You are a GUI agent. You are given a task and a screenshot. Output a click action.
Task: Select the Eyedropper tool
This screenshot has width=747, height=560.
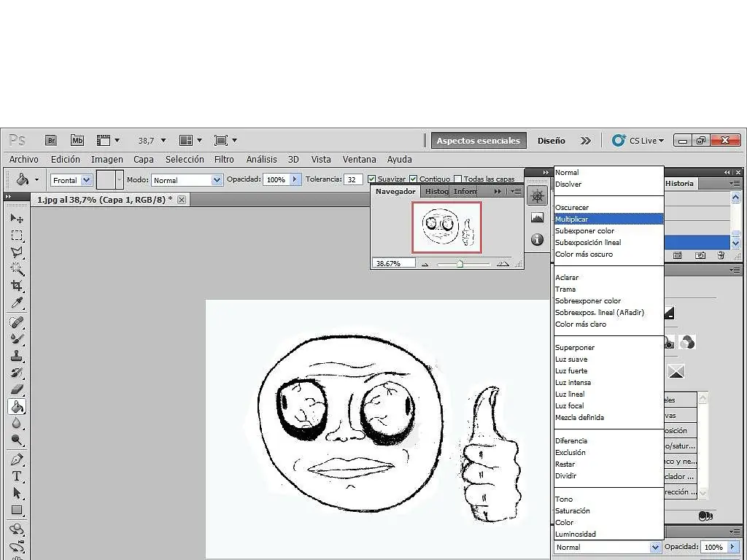(x=17, y=303)
